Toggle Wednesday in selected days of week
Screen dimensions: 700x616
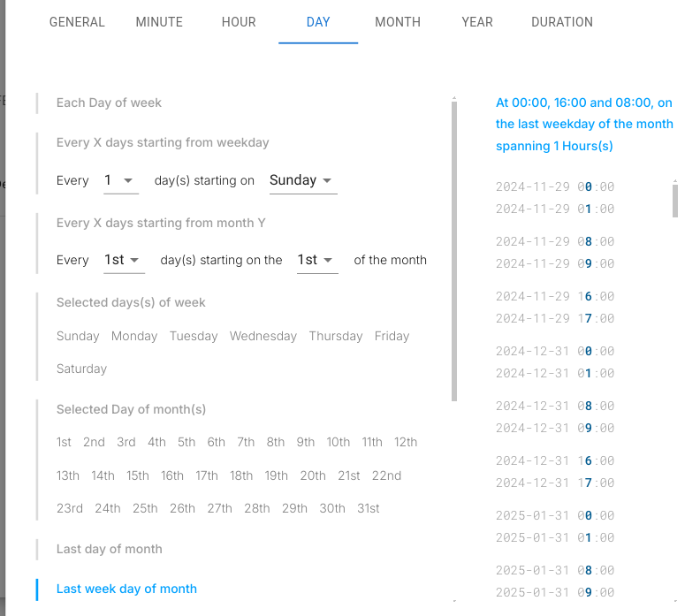(263, 336)
